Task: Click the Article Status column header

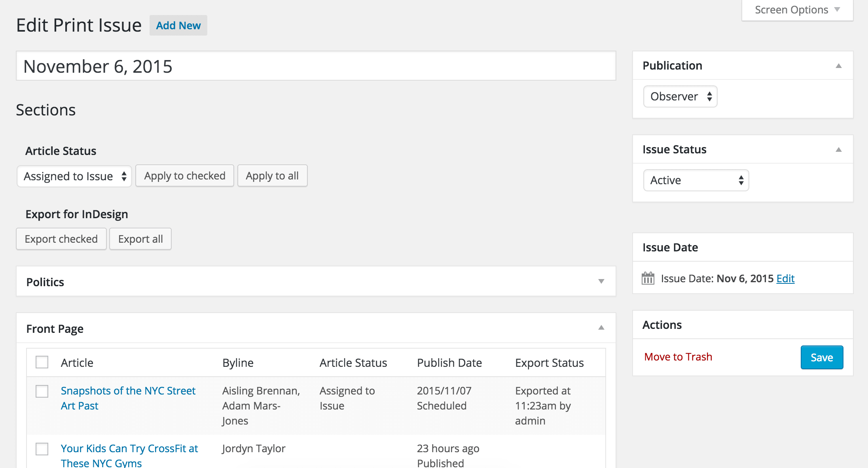Action: [x=353, y=362]
